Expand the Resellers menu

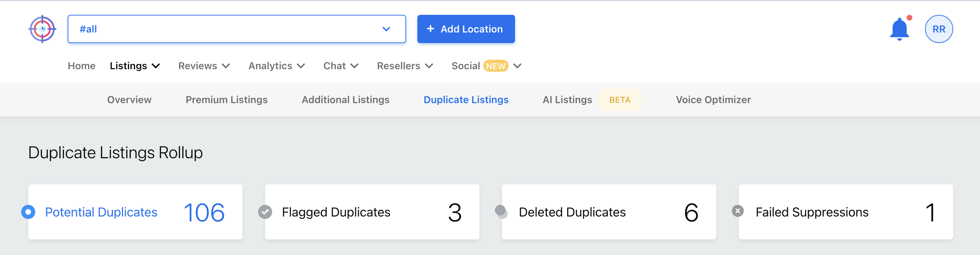coord(405,66)
